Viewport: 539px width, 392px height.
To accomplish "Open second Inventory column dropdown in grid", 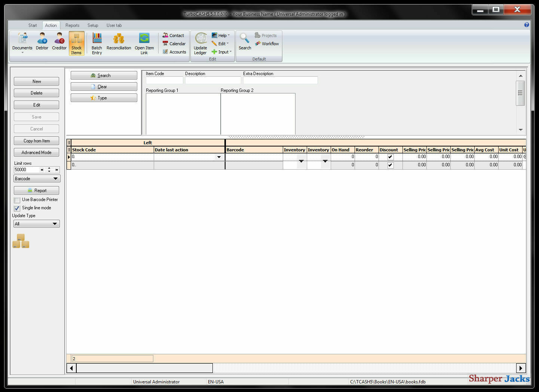I will [x=325, y=161].
